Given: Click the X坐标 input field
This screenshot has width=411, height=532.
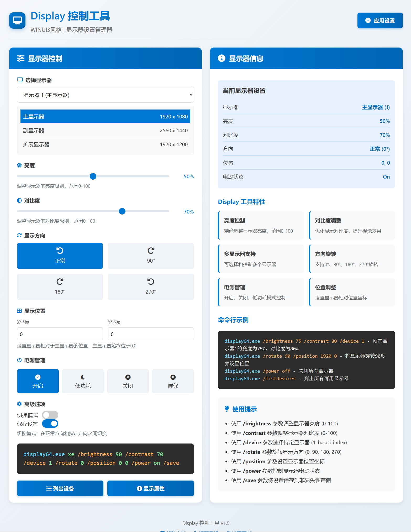Looking at the screenshot, I should pyautogui.click(x=60, y=334).
